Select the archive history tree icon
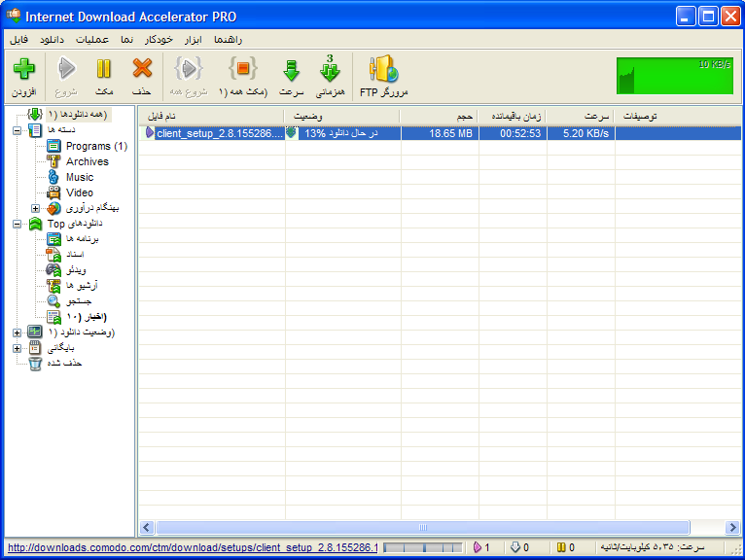The image size is (745, 560). coord(35,348)
